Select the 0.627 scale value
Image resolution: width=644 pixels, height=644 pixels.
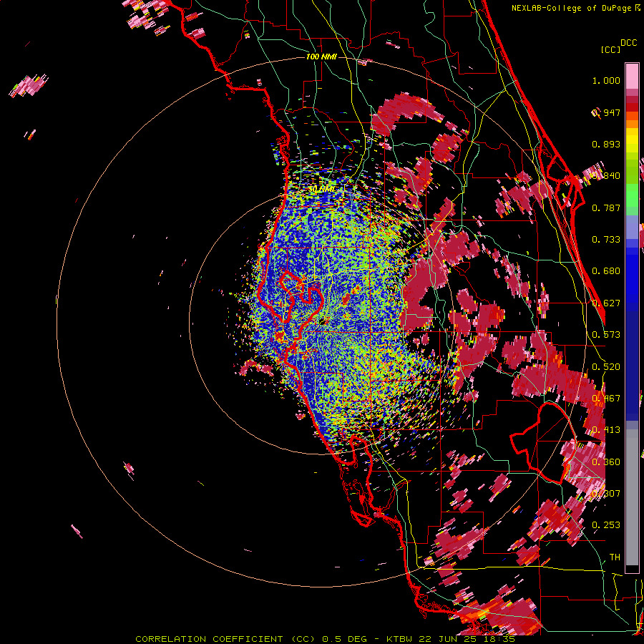click(x=606, y=303)
